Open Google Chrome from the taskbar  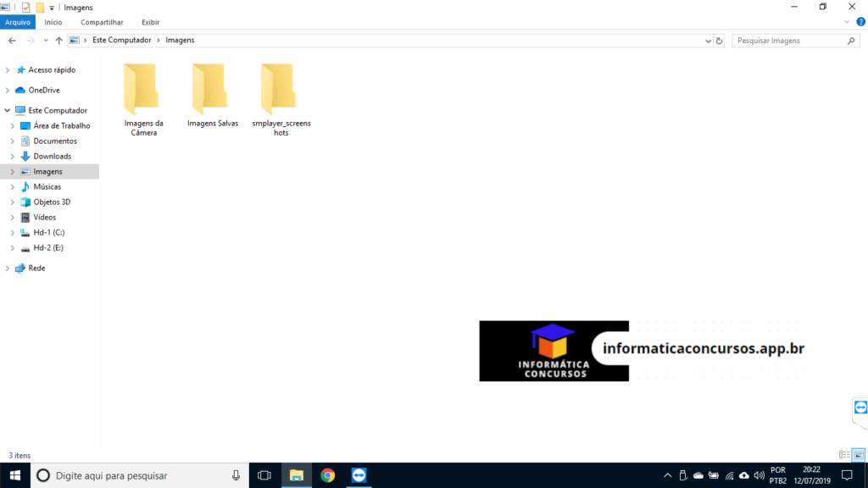(327, 475)
